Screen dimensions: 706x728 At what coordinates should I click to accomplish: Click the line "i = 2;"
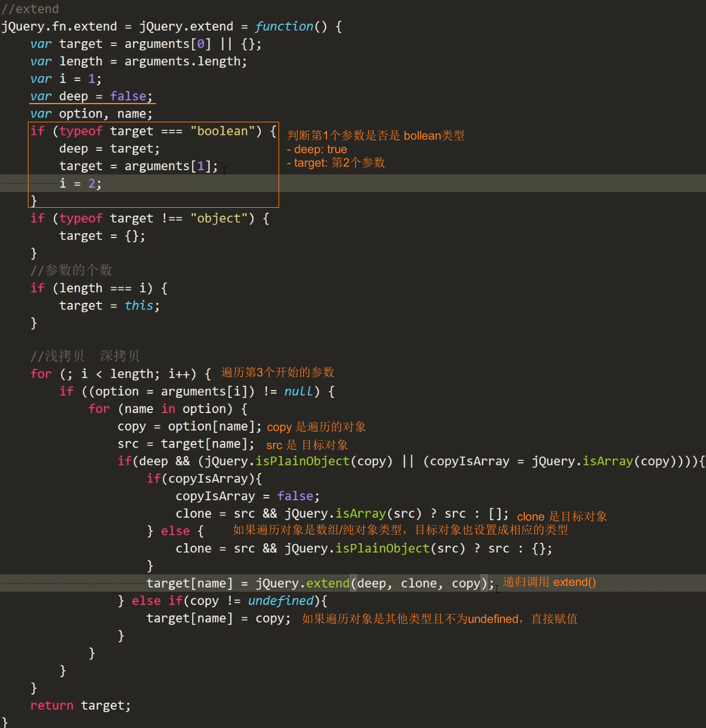click(81, 184)
